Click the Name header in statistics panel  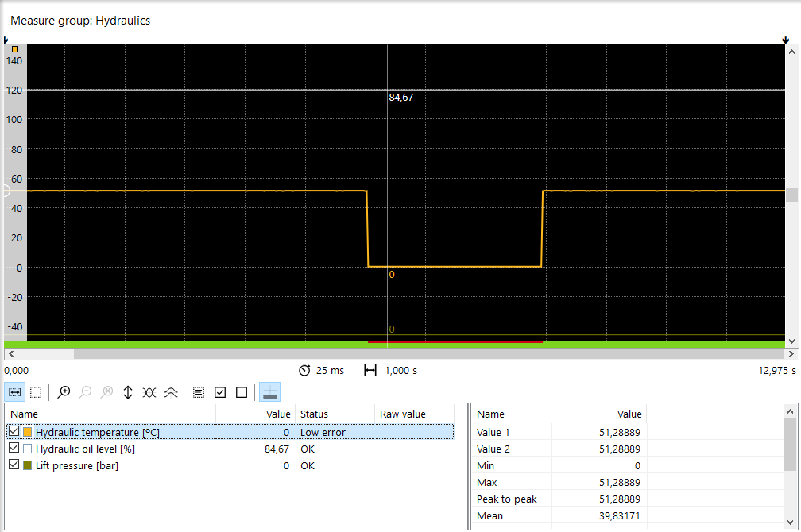pyautogui.click(x=511, y=414)
